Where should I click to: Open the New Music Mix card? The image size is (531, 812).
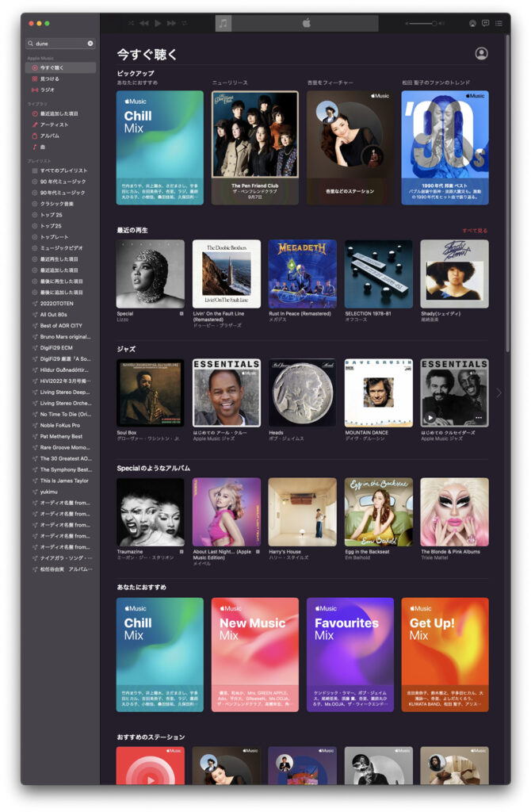tap(255, 654)
